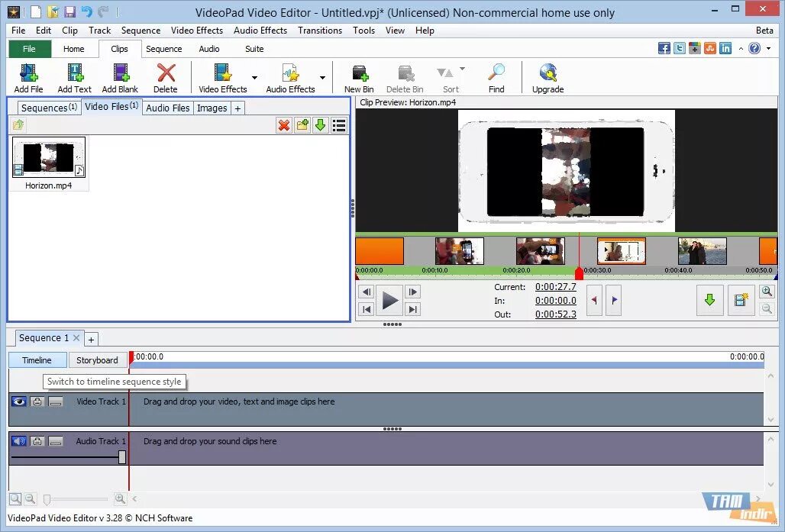Viewport: 785px width, 532px height.
Task: Click the LinkedIn share icon
Action: [x=725, y=49]
